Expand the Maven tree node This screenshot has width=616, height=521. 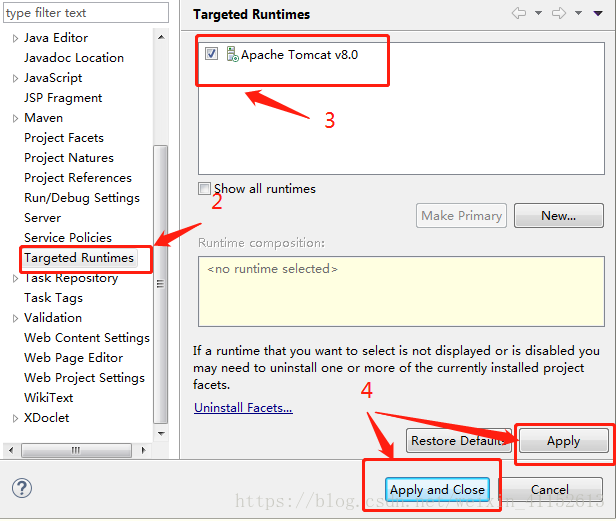coord(15,118)
